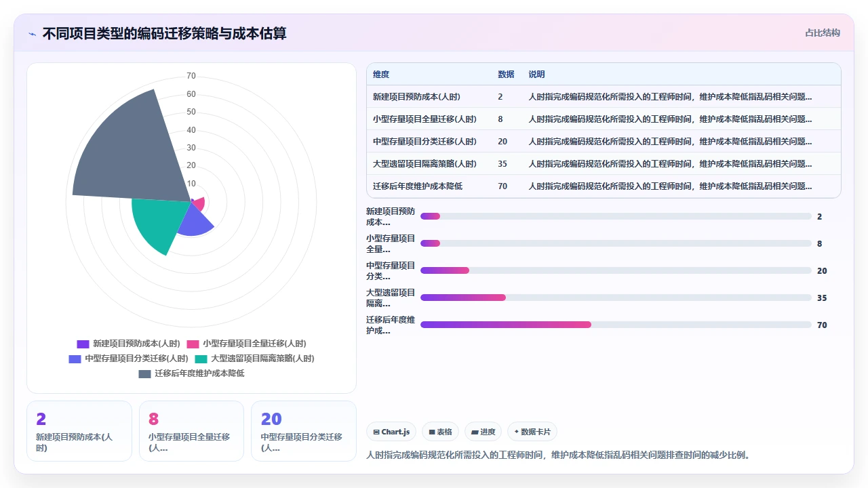Click the progress value 70 at right
868x488 pixels.
822,325
